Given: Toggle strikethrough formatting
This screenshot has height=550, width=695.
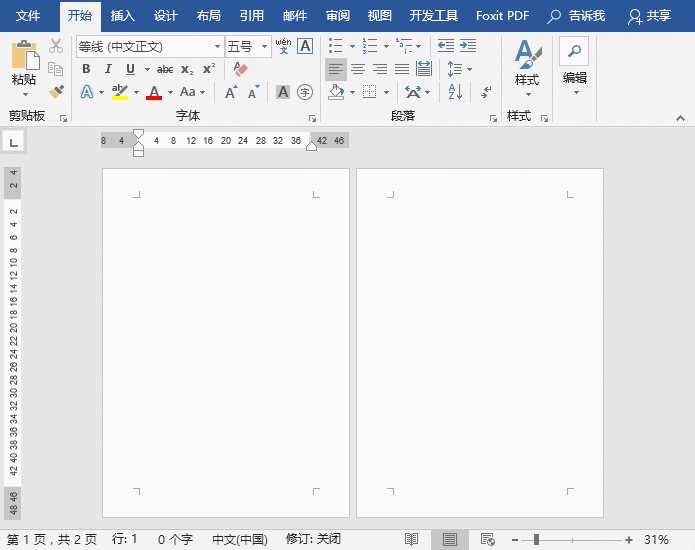Looking at the screenshot, I should (164, 69).
